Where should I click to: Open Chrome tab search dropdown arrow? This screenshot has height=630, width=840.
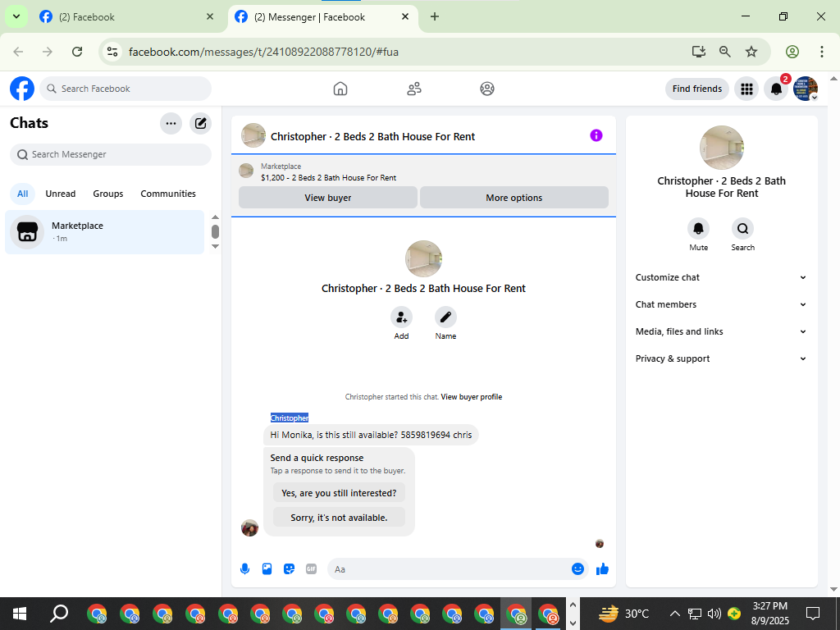pyautogui.click(x=16, y=16)
